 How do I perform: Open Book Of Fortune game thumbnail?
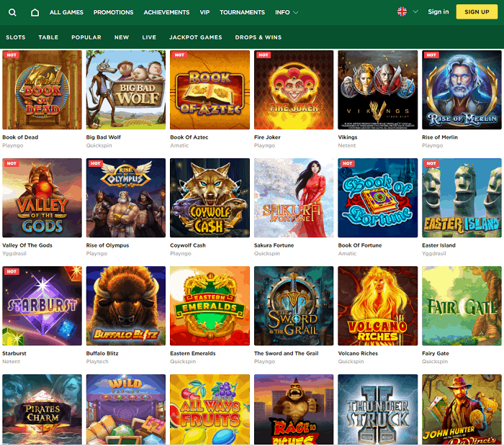[378, 198]
